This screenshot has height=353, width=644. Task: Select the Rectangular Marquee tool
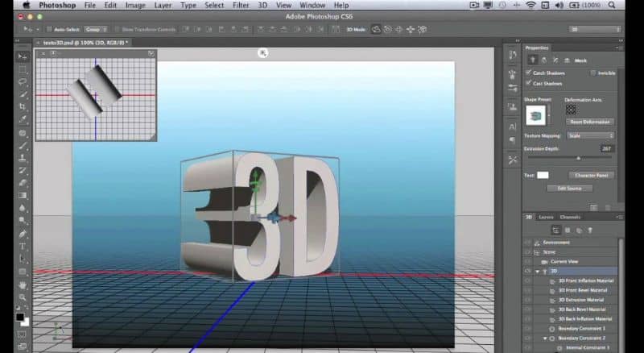pos(23,69)
